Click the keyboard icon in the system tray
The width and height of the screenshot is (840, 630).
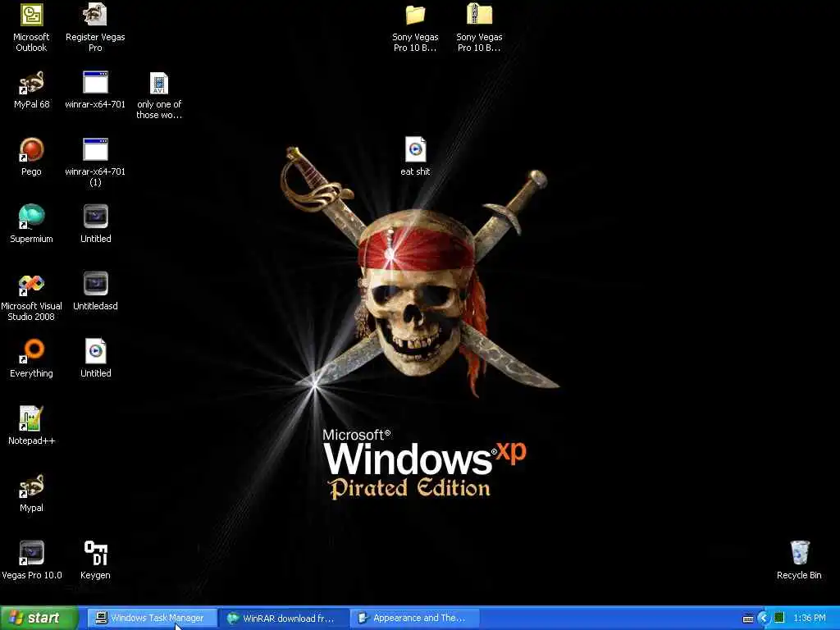click(748, 619)
